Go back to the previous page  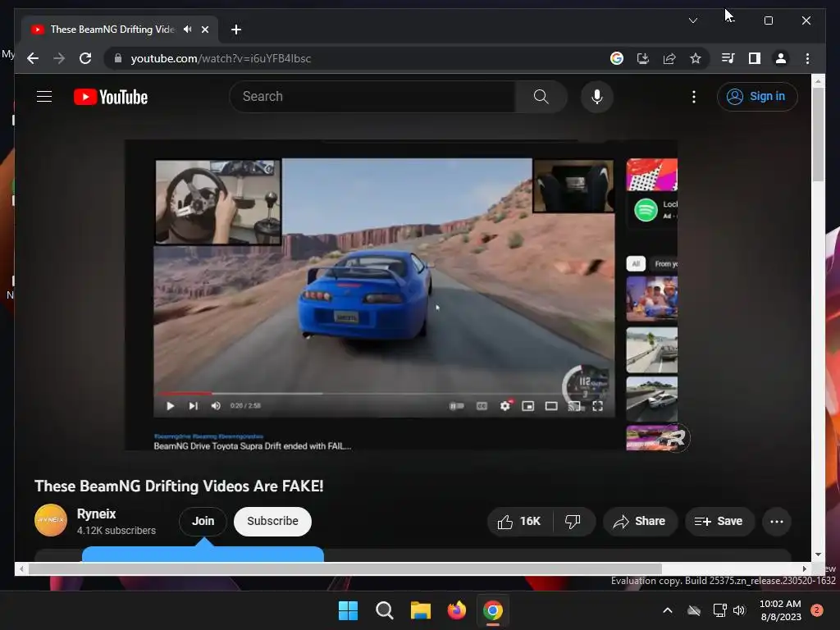(x=33, y=58)
